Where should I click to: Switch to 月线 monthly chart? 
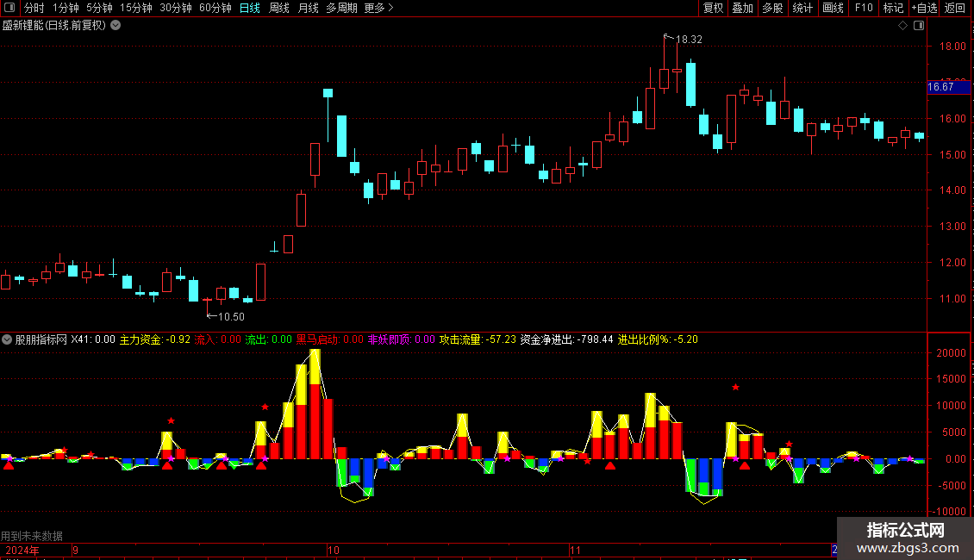point(308,8)
